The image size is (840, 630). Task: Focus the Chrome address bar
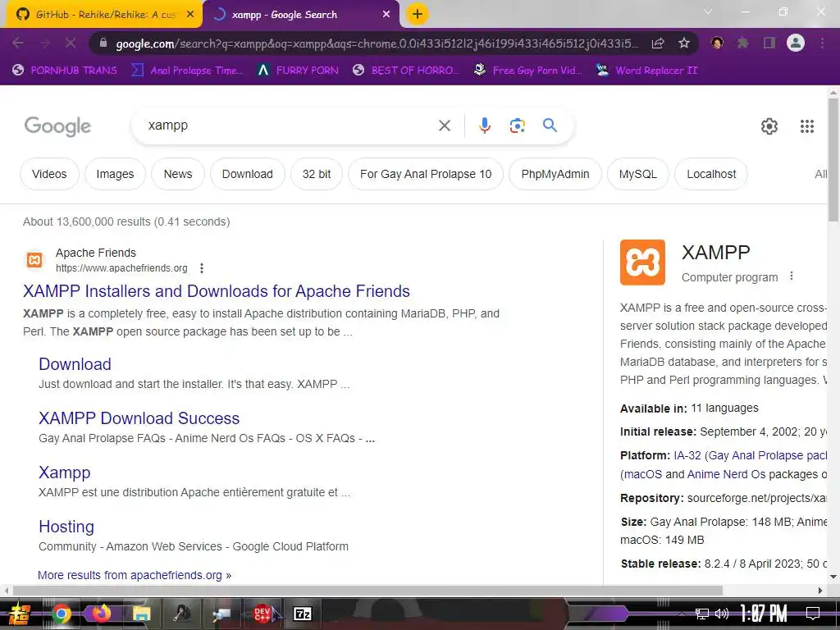tap(377, 43)
